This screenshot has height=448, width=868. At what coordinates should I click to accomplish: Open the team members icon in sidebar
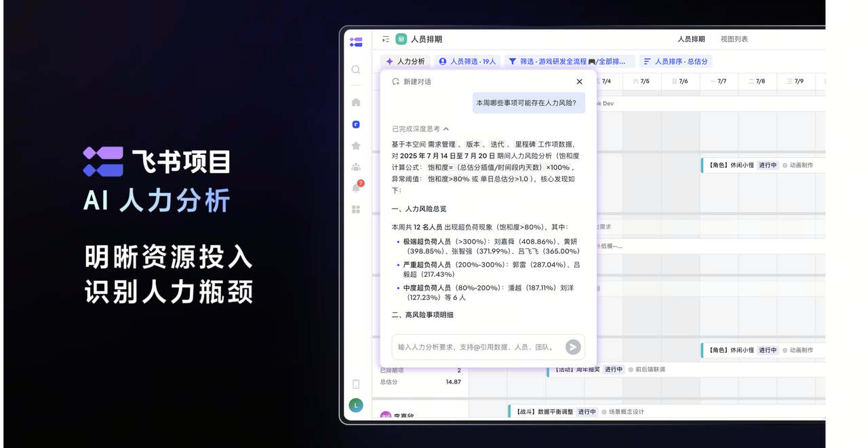[x=356, y=167]
